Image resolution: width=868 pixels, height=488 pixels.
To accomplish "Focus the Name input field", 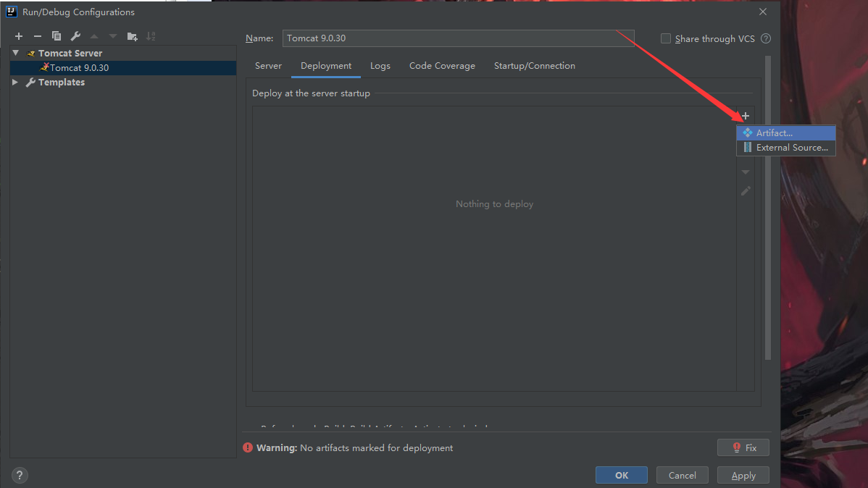I will (459, 38).
